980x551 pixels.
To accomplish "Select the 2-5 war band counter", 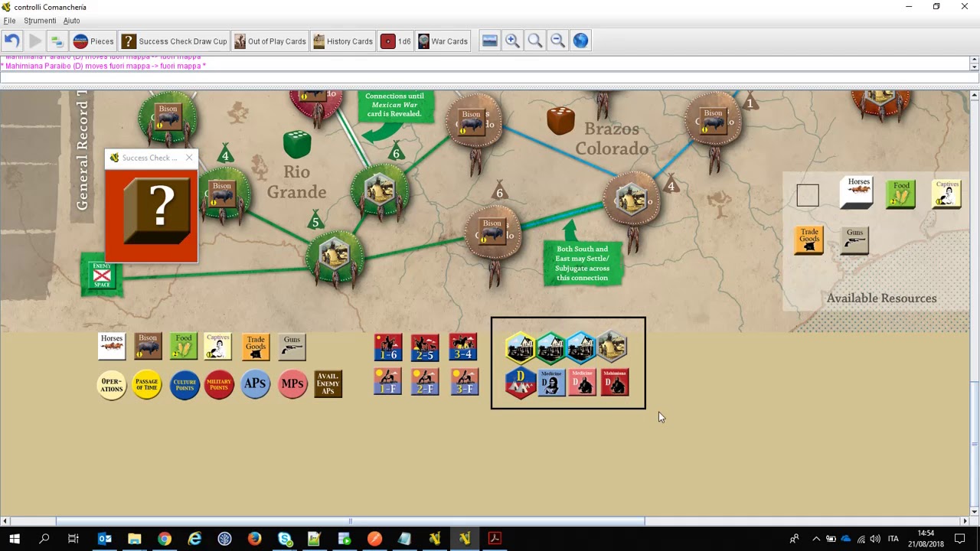I will (425, 347).
